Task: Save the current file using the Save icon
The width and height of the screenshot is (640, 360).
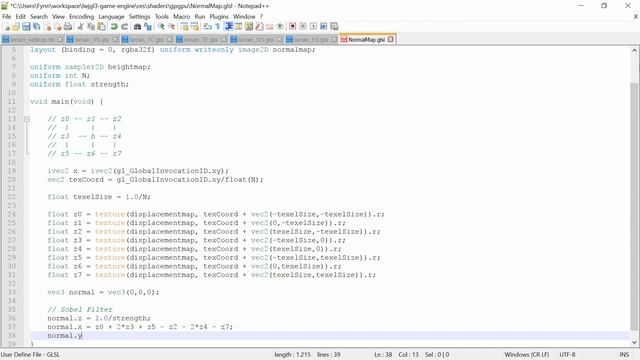Action: (x=26, y=27)
